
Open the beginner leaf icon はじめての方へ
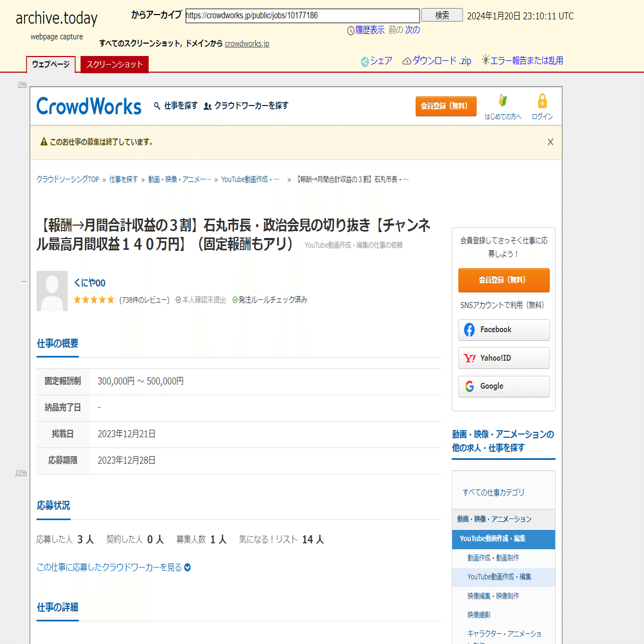pos(503,101)
